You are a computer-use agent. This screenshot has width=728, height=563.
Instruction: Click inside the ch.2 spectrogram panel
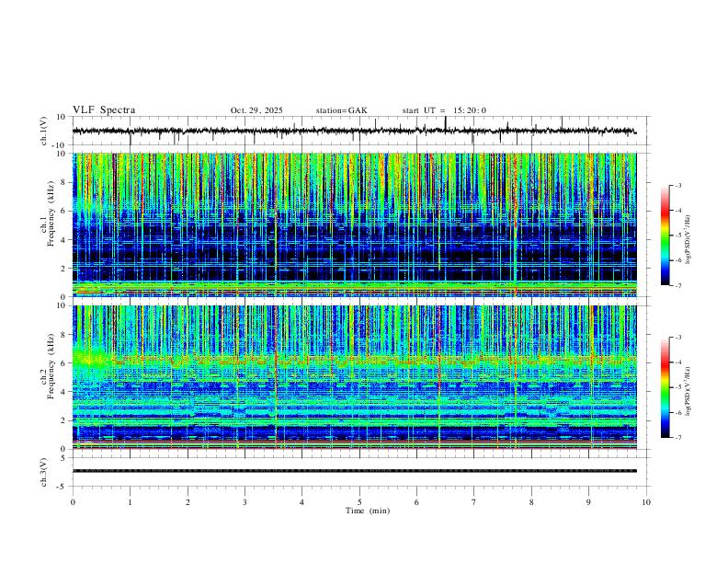[x=354, y=377]
